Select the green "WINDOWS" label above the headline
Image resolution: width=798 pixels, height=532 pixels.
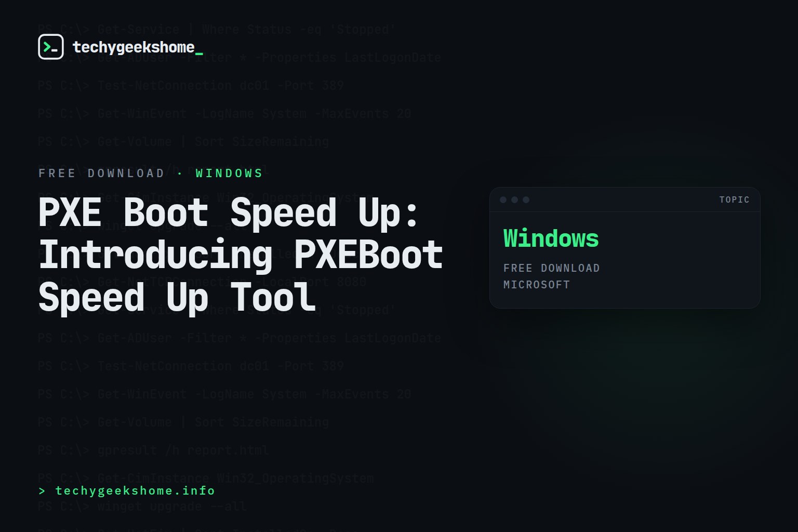tap(229, 173)
